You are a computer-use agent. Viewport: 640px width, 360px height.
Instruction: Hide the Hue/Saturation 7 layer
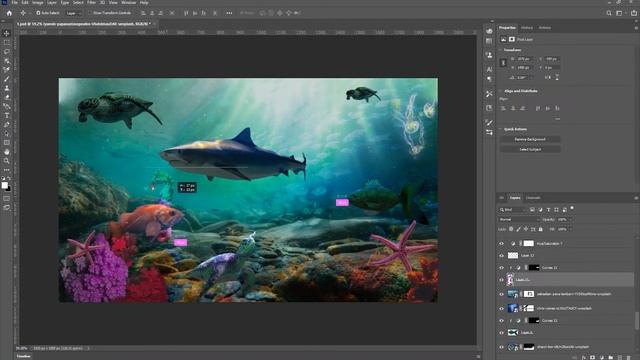tap(501, 244)
